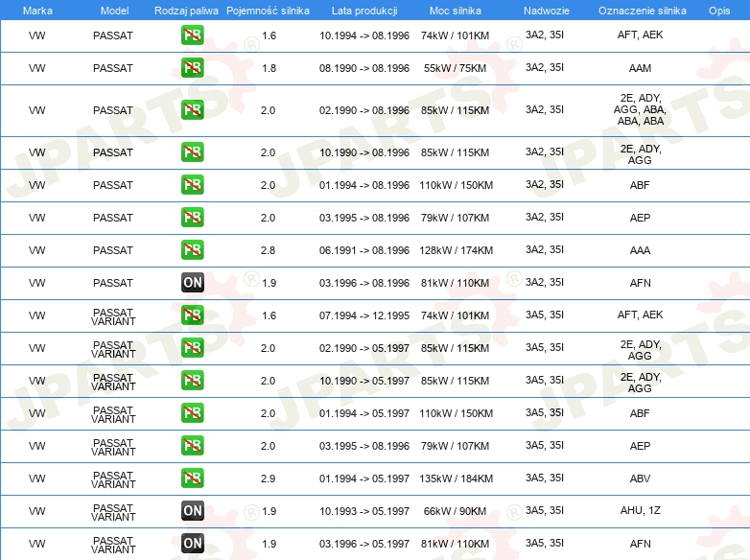
Task: Select power value 55kW / 75KM
Action: [455, 68]
